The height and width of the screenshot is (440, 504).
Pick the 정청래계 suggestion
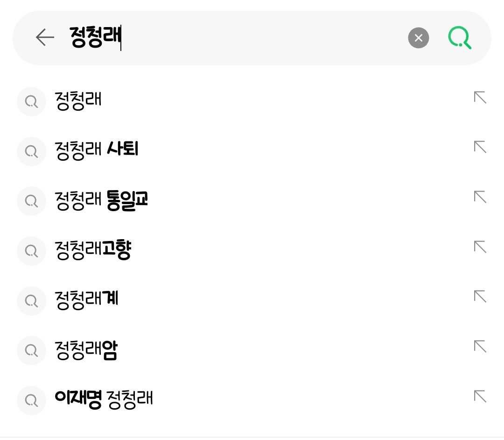point(86,300)
